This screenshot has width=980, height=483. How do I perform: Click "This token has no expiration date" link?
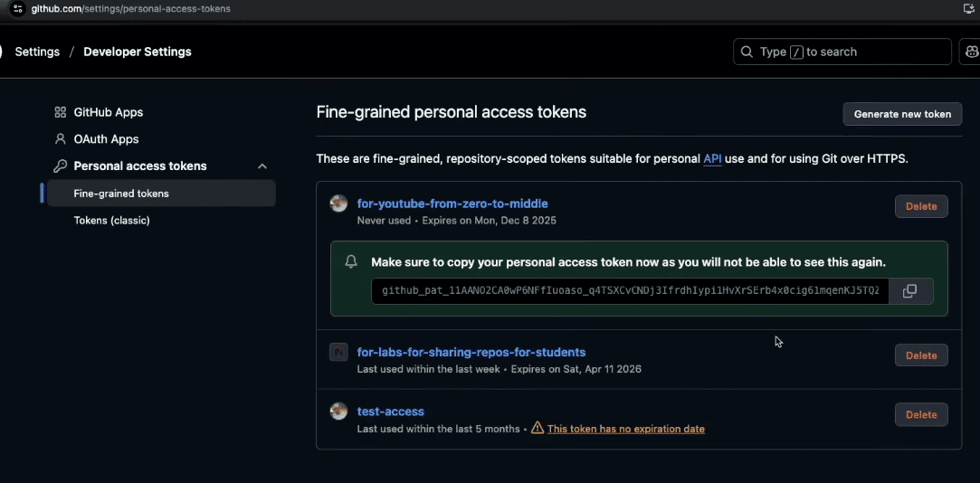(625, 429)
